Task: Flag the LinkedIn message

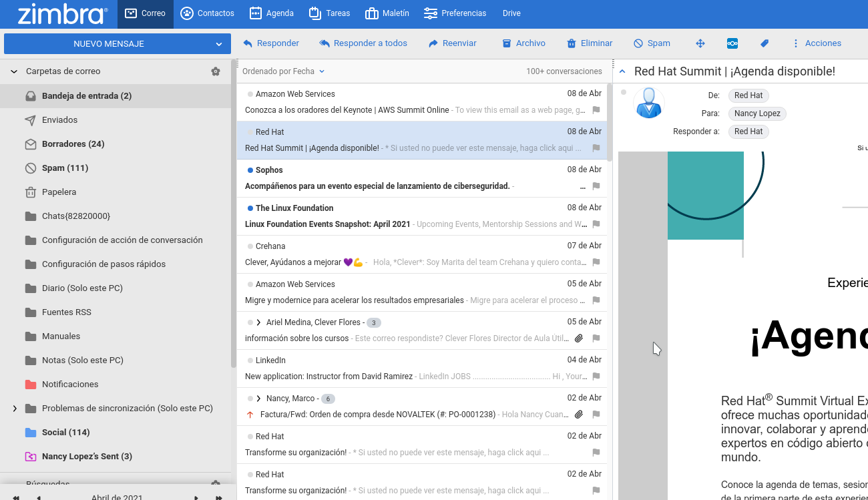Action: [x=596, y=377]
